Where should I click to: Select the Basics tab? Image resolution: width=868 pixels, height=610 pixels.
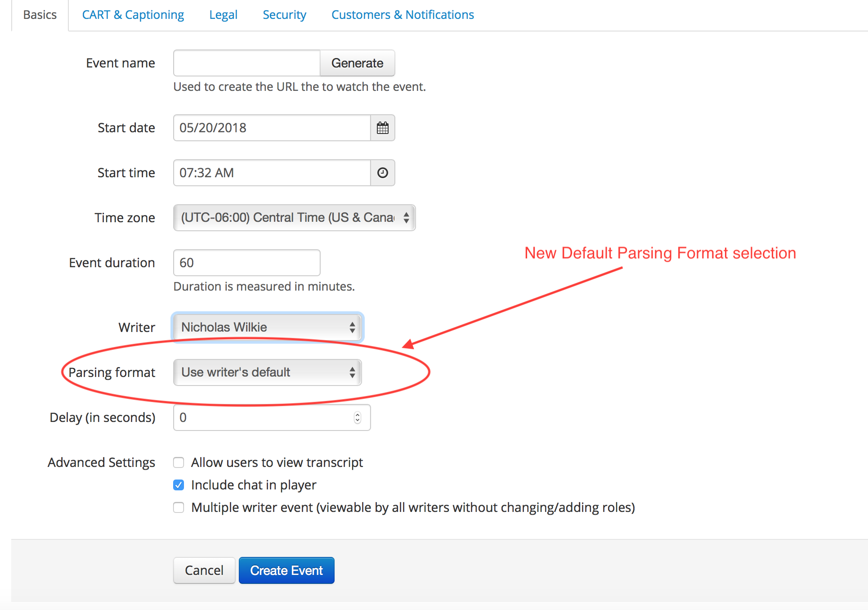coord(40,15)
